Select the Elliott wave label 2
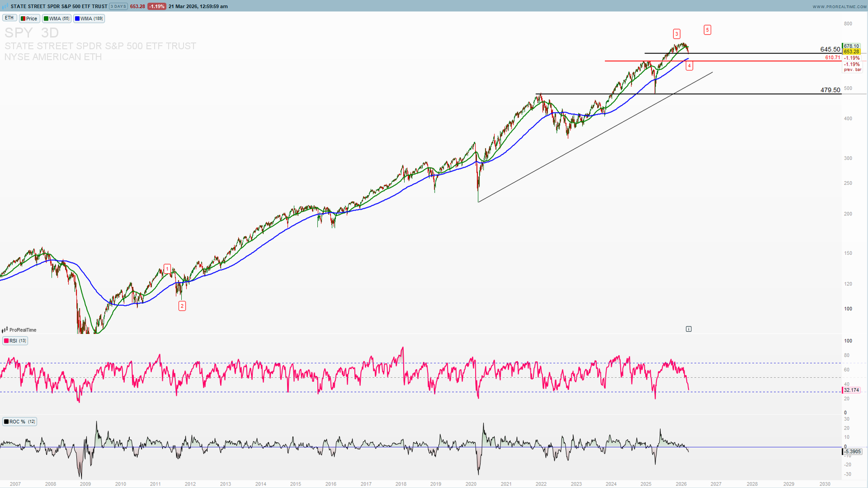 pyautogui.click(x=182, y=306)
